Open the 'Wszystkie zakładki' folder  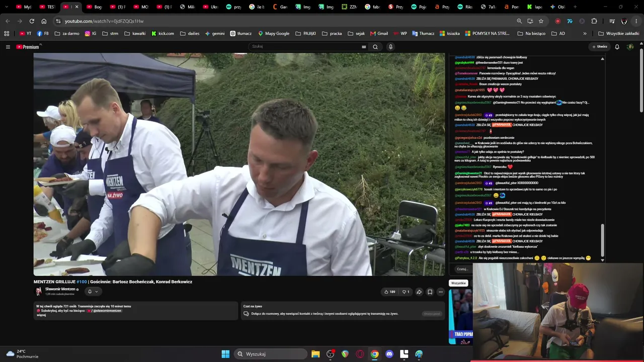pos(618,34)
